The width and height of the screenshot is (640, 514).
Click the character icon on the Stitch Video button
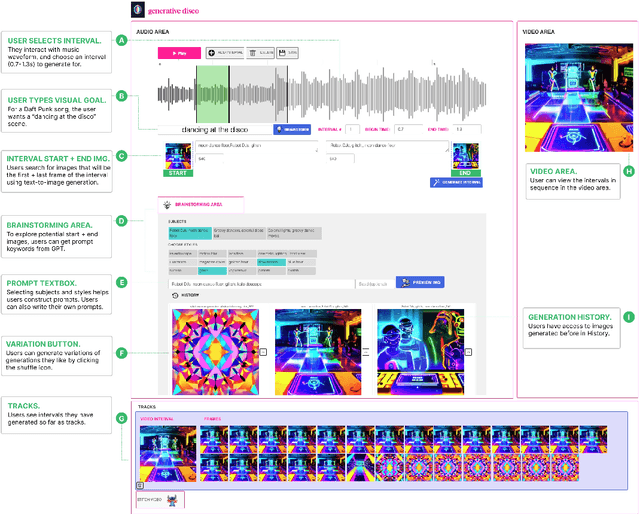[173, 500]
